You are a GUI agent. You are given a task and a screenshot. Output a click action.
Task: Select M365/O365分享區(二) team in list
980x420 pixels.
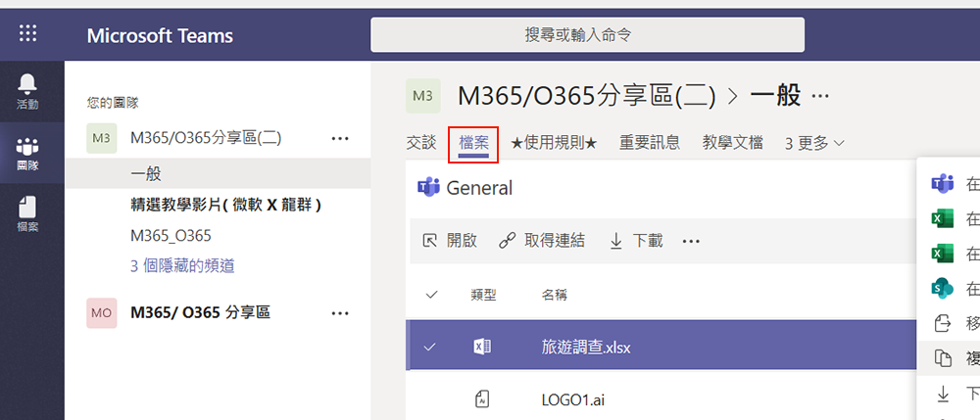(x=206, y=139)
